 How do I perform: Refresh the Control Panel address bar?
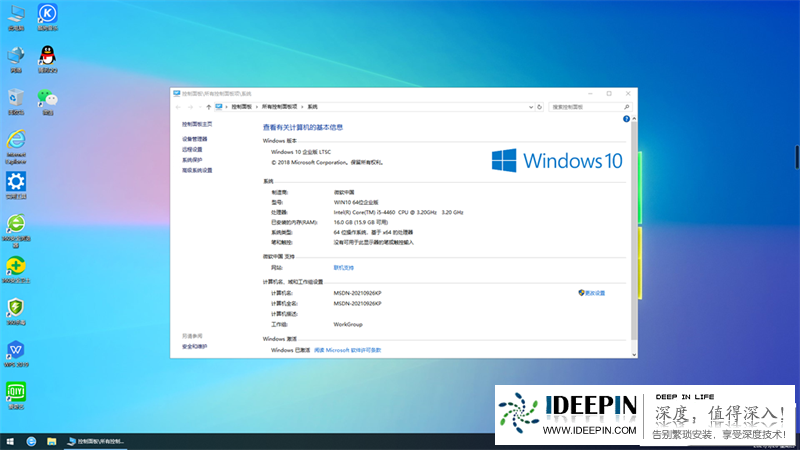tap(539, 107)
